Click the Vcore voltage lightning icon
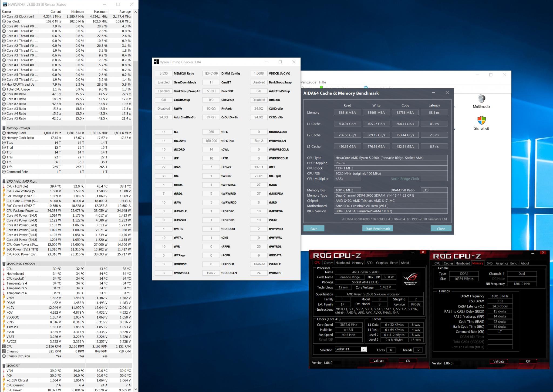Viewport: 553px width, 392px height. click(x=4, y=298)
